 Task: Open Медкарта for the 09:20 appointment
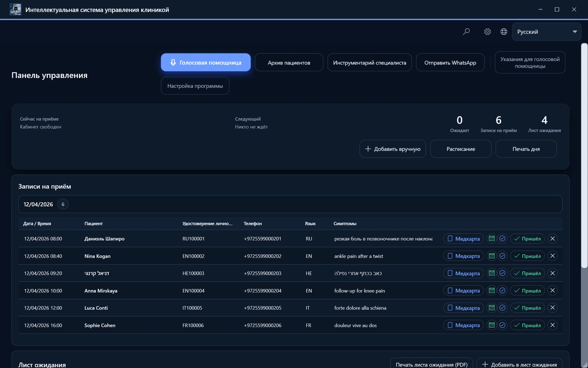(x=463, y=273)
